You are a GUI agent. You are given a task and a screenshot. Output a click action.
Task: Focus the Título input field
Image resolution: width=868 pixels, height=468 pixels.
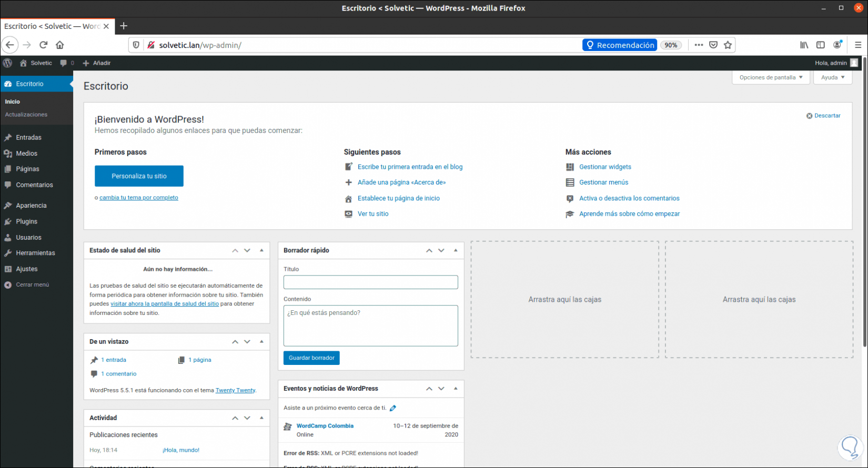371,282
